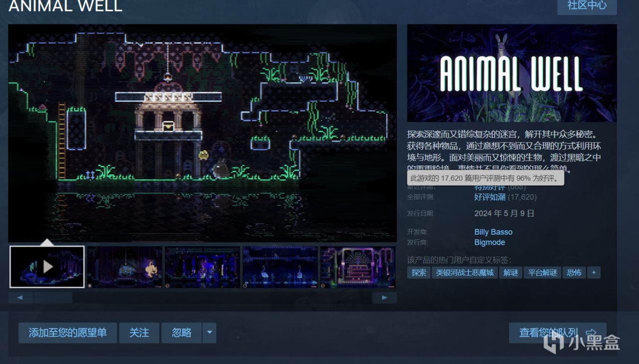Click the 该产品的热门用户自定义标签 label
The width and height of the screenshot is (639, 364).
tap(459, 260)
